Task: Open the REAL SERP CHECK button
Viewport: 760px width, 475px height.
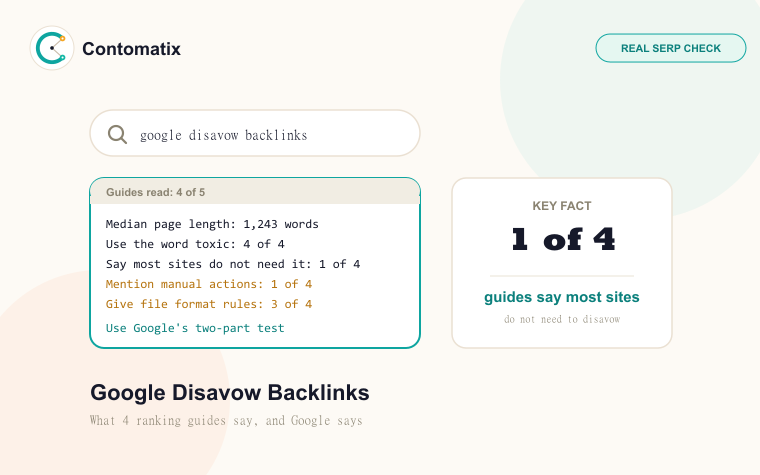Action: (671, 48)
